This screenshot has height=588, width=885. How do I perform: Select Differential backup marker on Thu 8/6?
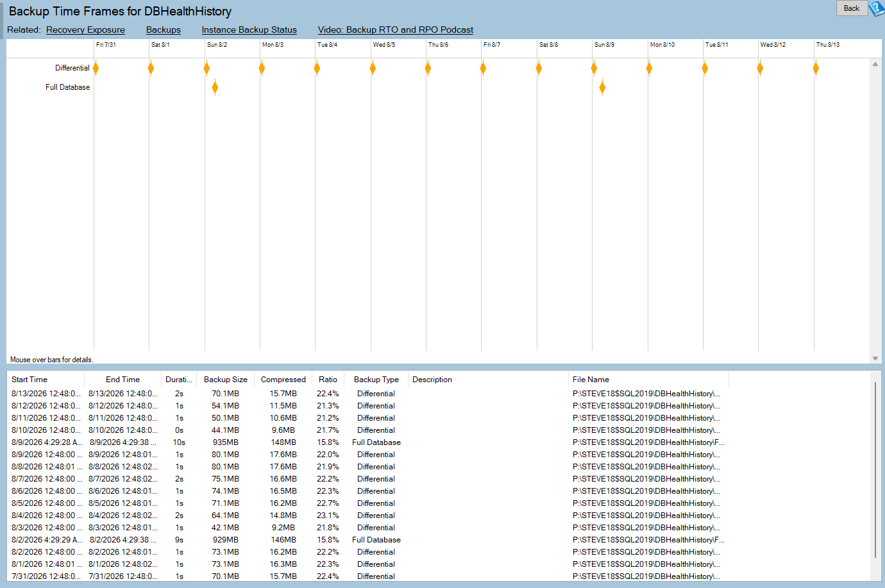pos(428,68)
